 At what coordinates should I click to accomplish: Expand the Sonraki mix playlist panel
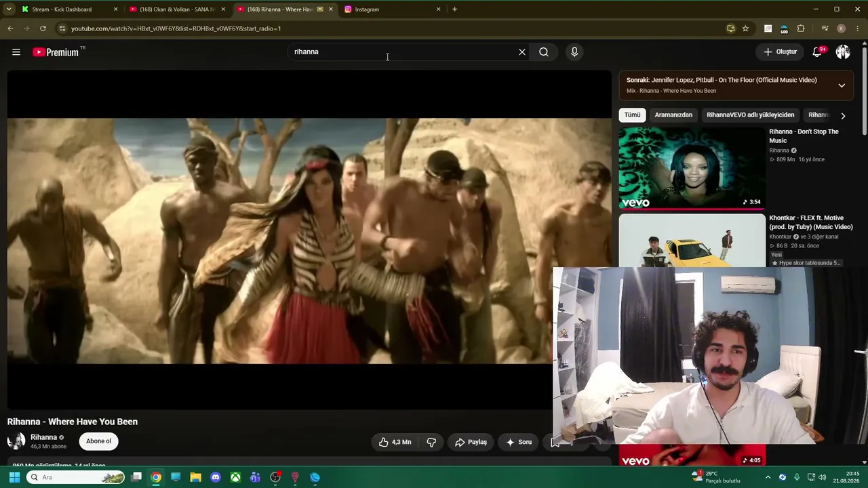pos(842,85)
